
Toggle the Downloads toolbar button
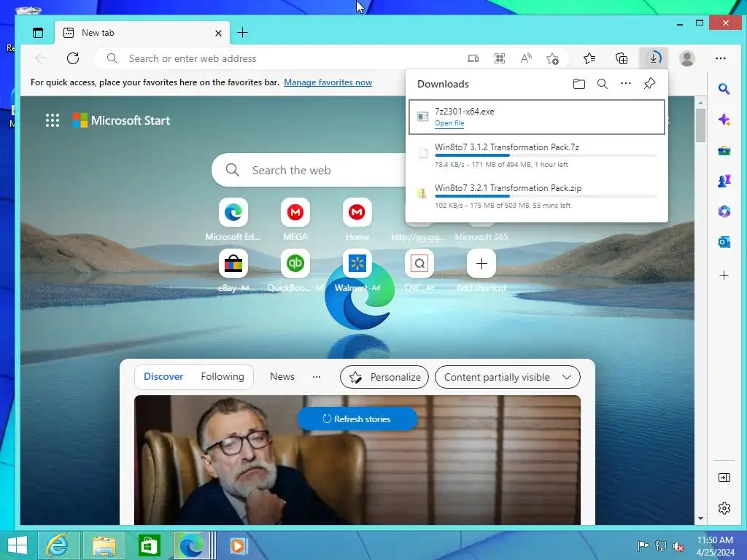(654, 58)
